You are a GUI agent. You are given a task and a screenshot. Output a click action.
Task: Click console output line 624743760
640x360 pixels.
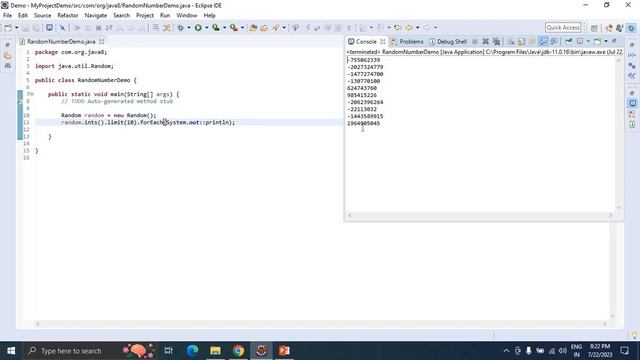pos(362,88)
